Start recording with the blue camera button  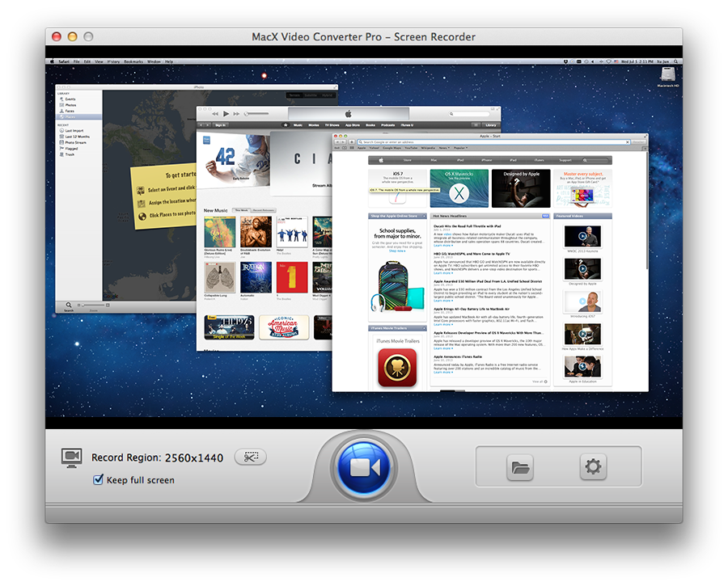363,467
